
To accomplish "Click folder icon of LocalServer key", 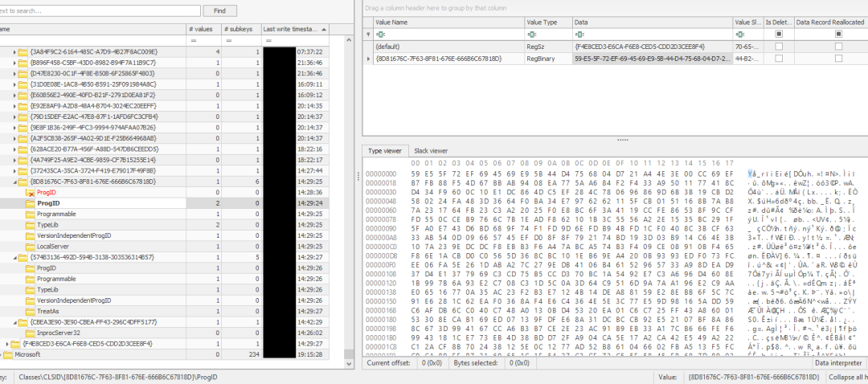I will coord(31,246).
